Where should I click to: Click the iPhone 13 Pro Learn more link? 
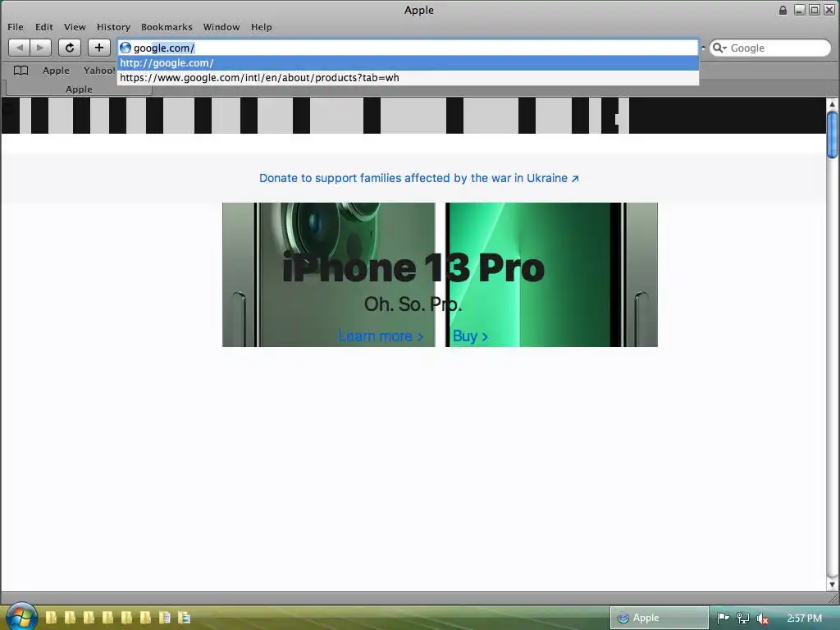tap(381, 336)
